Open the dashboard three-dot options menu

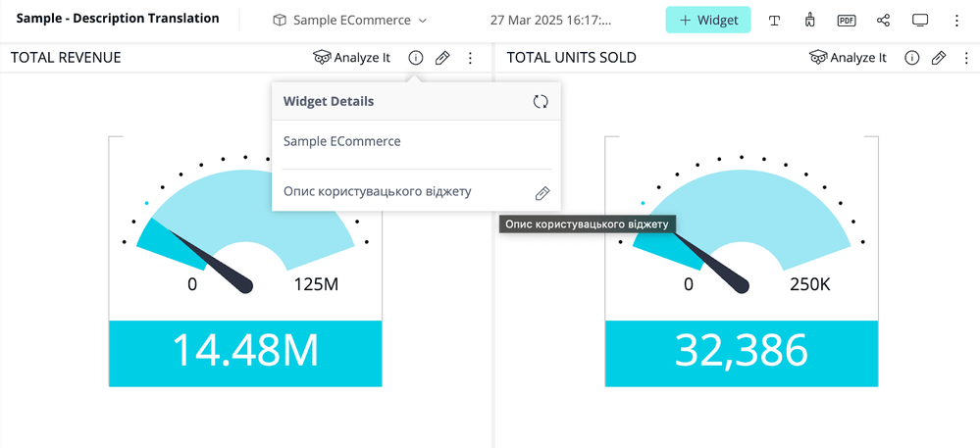click(x=956, y=20)
